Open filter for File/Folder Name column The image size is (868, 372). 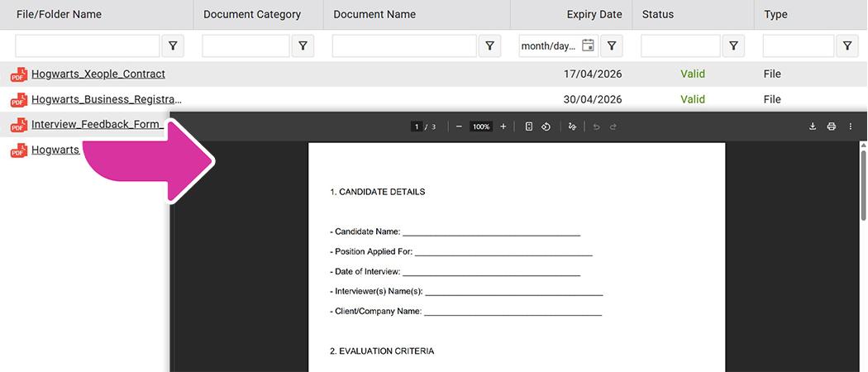click(173, 46)
